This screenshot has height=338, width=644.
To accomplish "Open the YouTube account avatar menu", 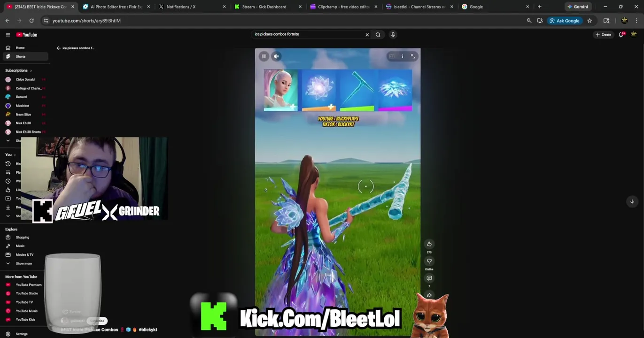I will (634, 34).
